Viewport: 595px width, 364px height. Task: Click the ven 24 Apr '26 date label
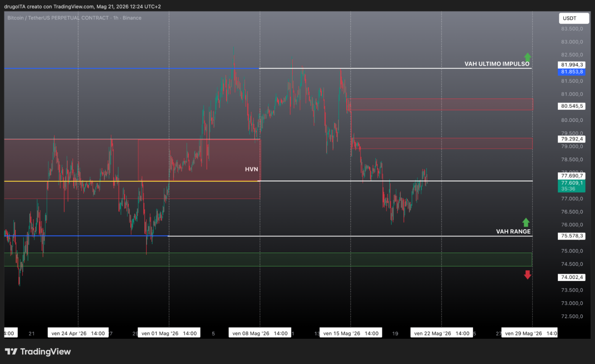(78, 333)
